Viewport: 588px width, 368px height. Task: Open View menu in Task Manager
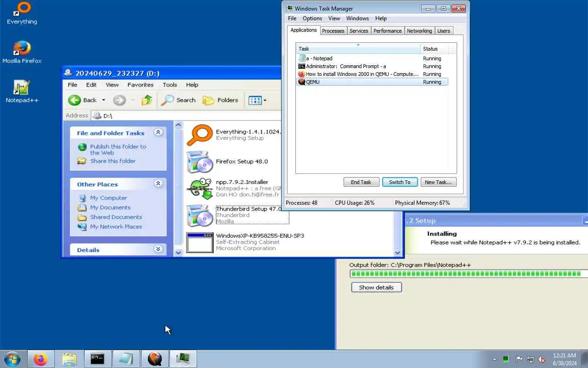coord(334,18)
